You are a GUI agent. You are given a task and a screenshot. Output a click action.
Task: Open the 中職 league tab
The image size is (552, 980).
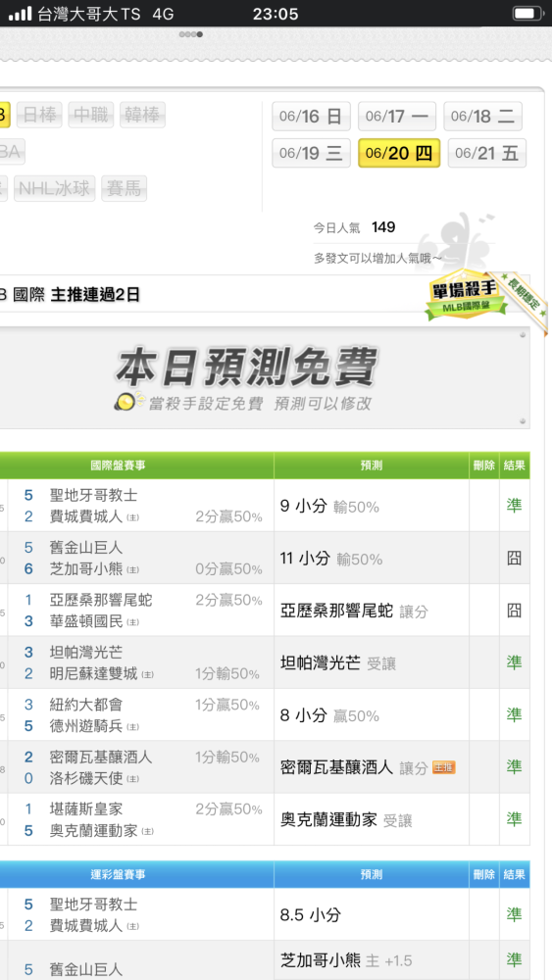click(x=90, y=115)
